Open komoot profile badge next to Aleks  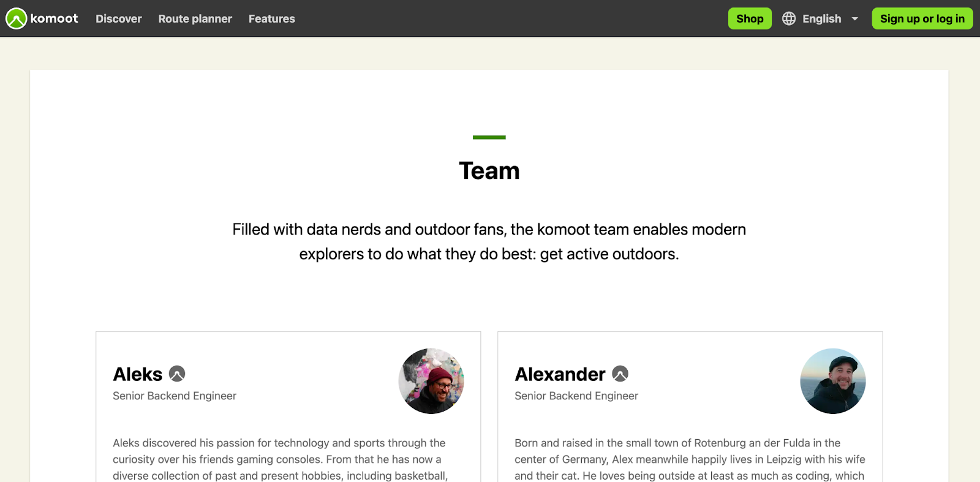(x=177, y=374)
